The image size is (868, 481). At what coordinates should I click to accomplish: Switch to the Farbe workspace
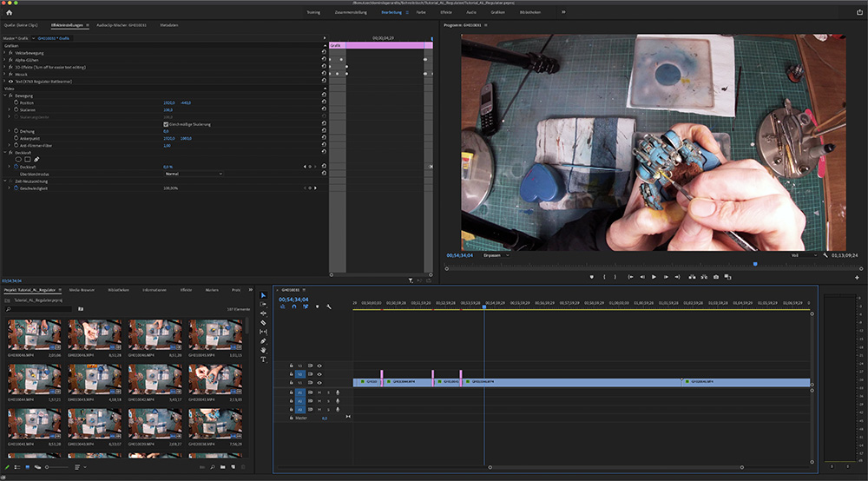click(x=421, y=12)
